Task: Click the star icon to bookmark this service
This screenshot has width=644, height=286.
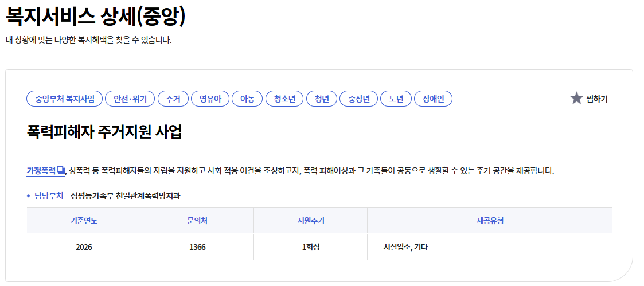Action: pos(576,99)
